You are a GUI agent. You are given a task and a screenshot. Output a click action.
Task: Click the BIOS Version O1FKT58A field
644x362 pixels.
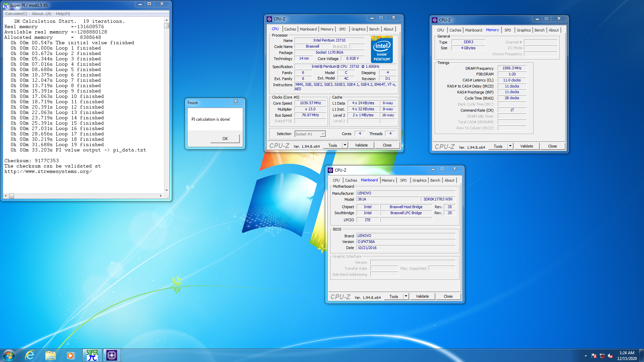point(406,242)
